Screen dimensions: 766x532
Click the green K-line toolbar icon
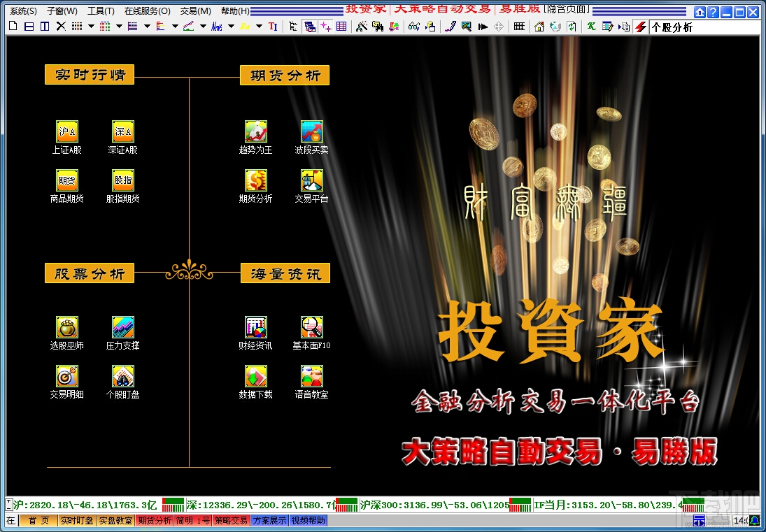click(591, 27)
